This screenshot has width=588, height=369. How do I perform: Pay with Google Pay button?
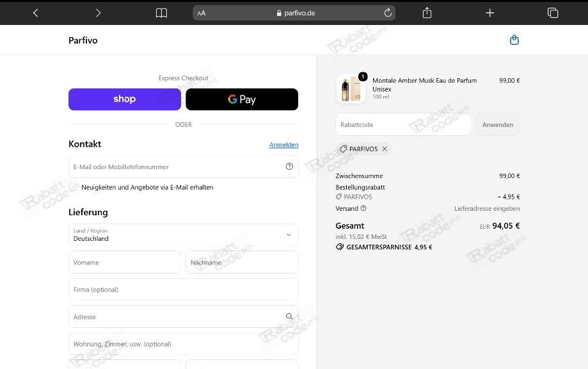coord(242,99)
